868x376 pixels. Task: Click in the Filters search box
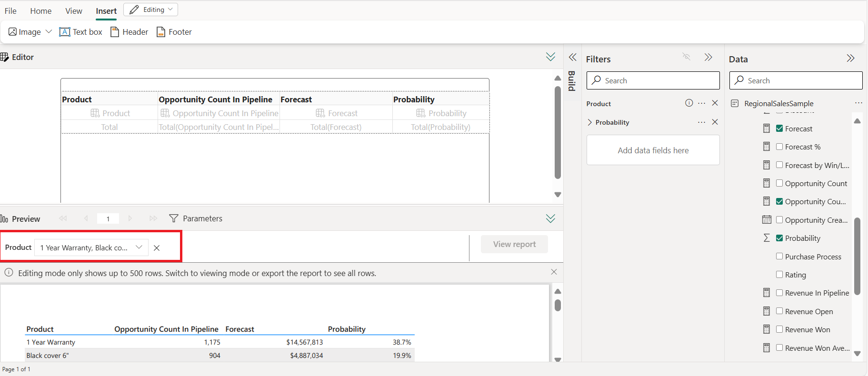click(653, 80)
